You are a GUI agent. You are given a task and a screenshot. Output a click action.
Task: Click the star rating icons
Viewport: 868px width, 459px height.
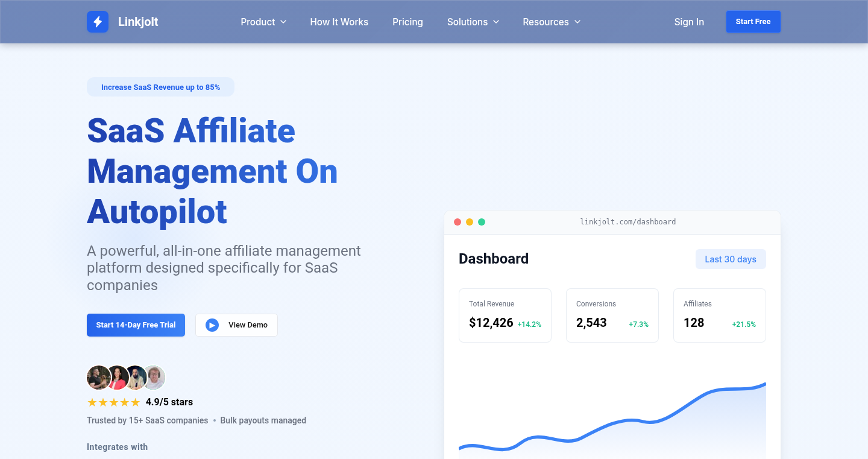pos(113,402)
